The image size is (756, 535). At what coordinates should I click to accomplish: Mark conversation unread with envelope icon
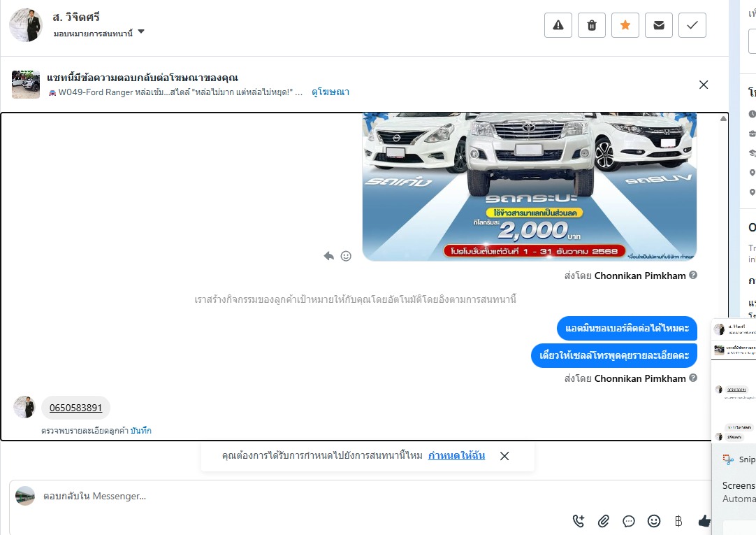[659, 25]
